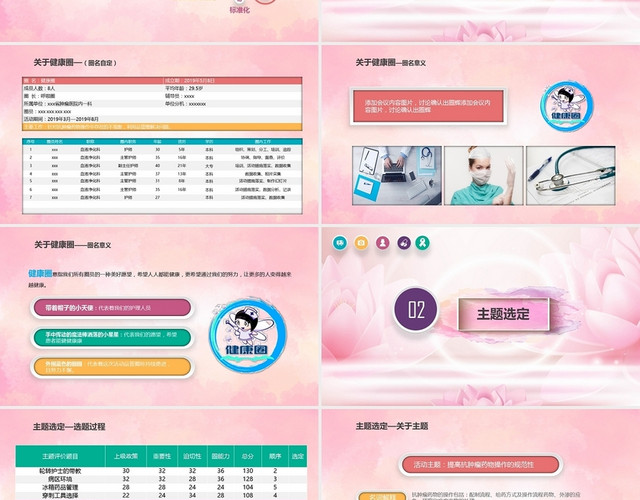
Task: Click the teal presentation-board round icon
Action: click(x=340, y=243)
